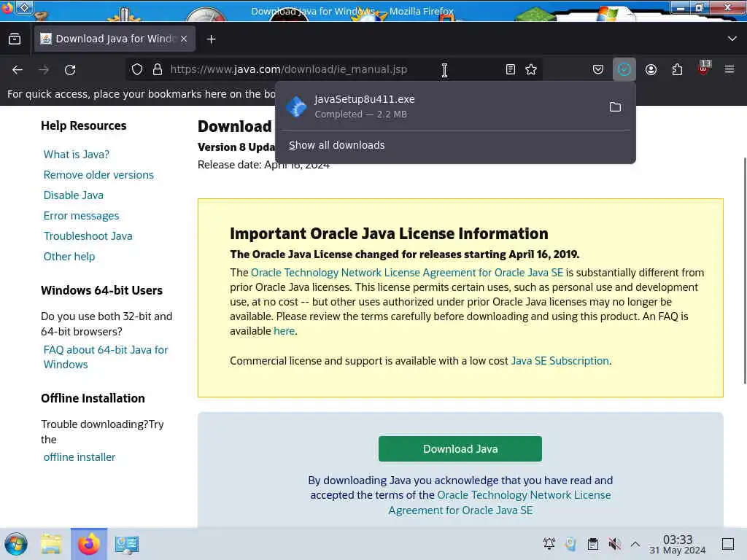Viewport: 747px width, 560px height.
Task: Close the downloads panel via toolbar downloads icon
Action: [624, 69]
